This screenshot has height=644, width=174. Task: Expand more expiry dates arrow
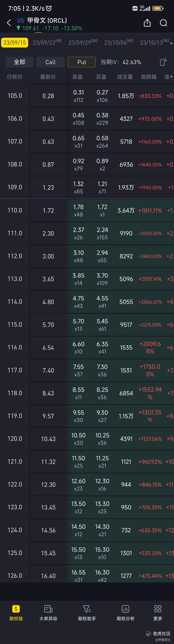click(171, 43)
